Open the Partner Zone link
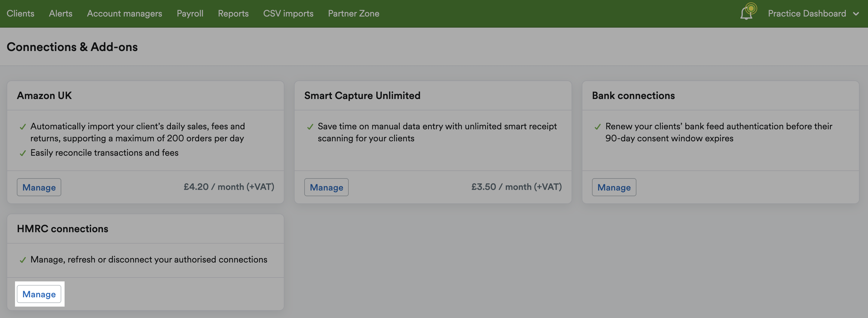 pos(354,13)
